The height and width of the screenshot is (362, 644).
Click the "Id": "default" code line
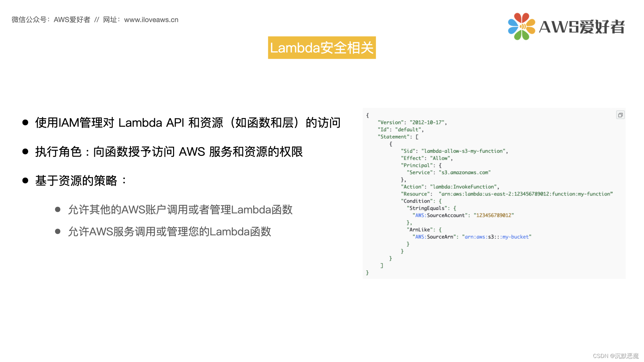pyautogui.click(x=400, y=129)
